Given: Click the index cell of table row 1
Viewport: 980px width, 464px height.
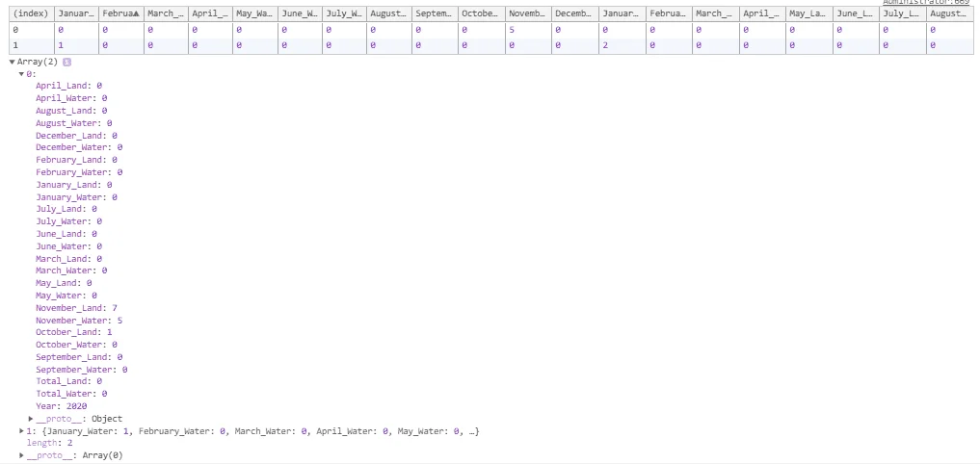Looking at the screenshot, I should [32, 45].
